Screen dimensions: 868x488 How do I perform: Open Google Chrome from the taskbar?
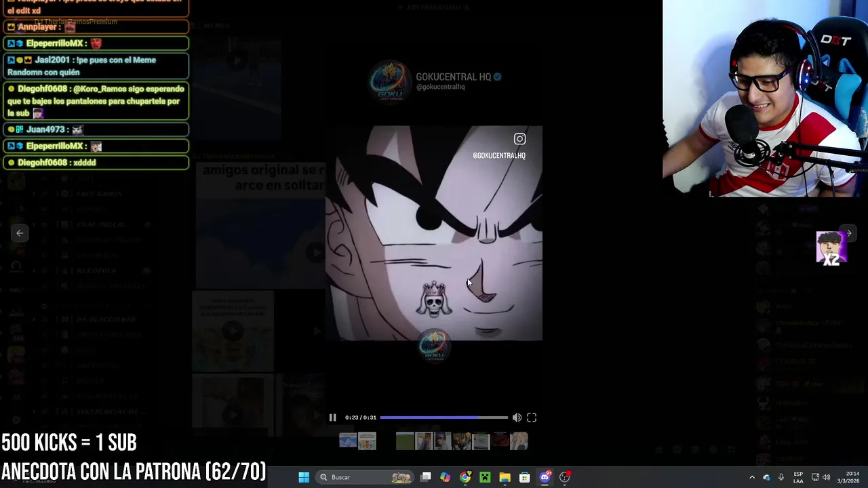click(465, 477)
